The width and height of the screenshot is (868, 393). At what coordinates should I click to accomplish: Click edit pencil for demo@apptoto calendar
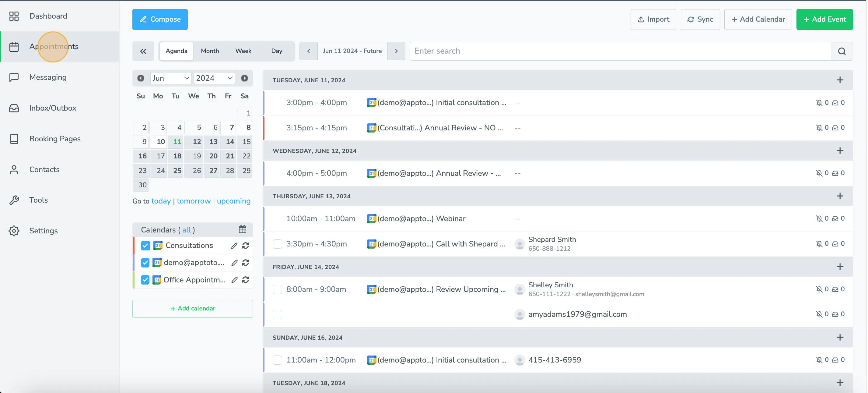click(234, 262)
